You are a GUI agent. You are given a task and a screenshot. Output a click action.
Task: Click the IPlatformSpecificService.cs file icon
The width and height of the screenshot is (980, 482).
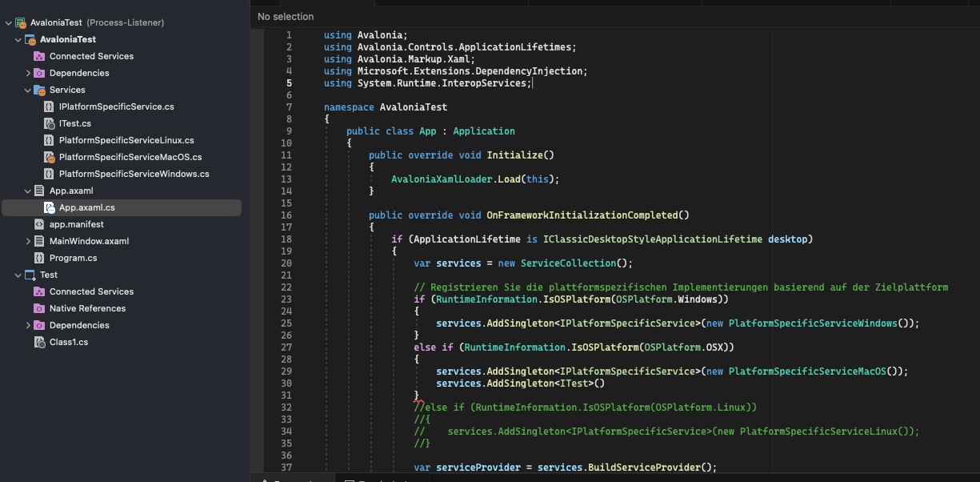(x=50, y=106)
